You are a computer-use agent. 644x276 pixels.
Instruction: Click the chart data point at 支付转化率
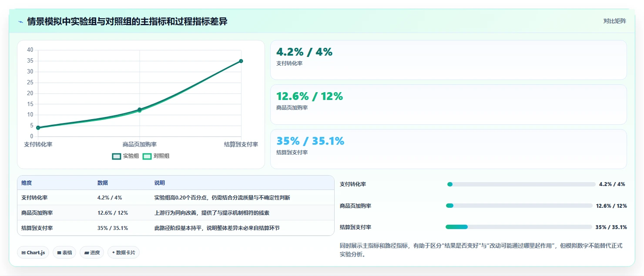38,128
